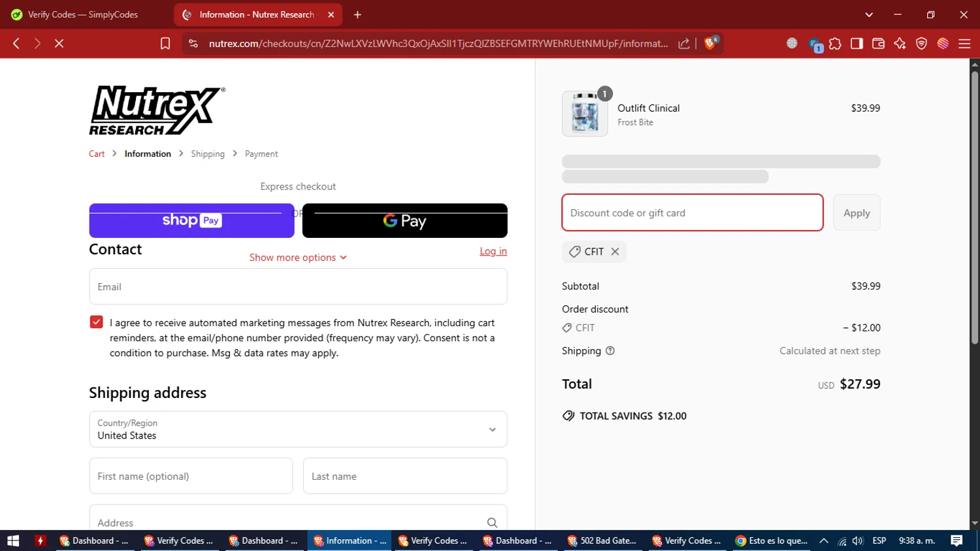Open the Country/Region dropdown
The height and width of the screenshot is (551, 980).
click(x=298, y=429)
